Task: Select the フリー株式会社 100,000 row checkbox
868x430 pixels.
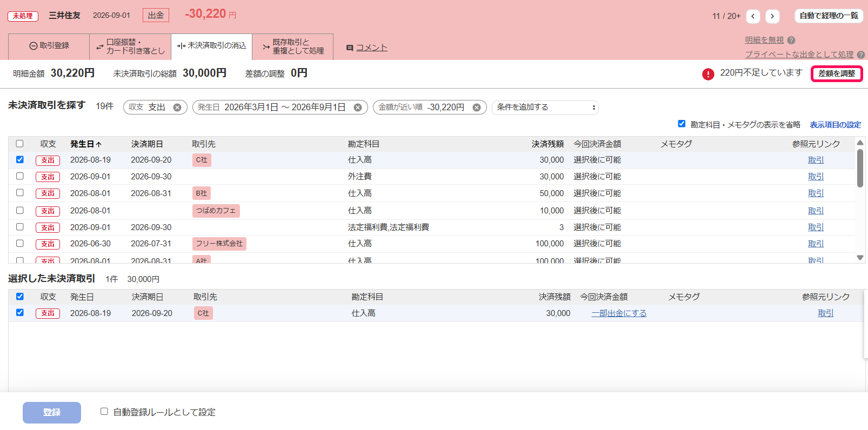Action: (20, 243)
